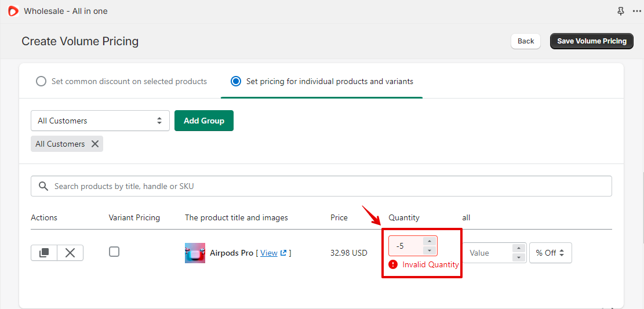Focus the product search field
Screen dimensions: 644x309
(321, 186)
